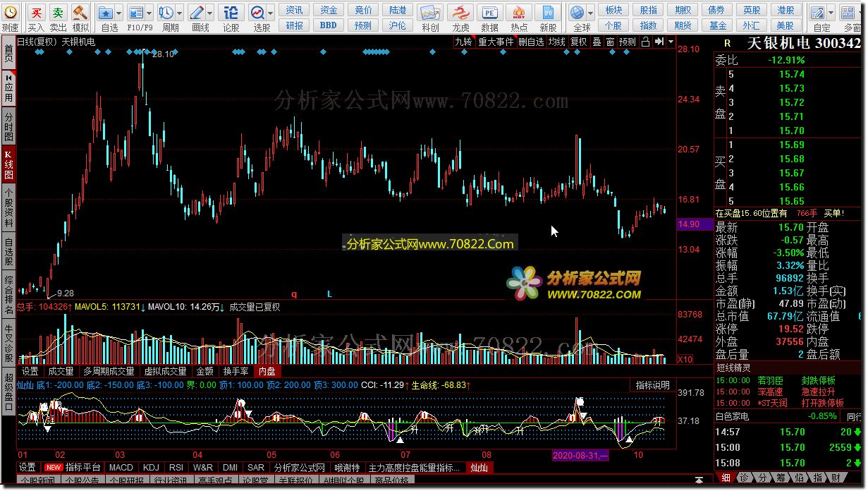This screenshot has height=491, width=868.
Task: Click the 自定 custom layout icon
Action: pyautogui.click(x=818, y=13)
